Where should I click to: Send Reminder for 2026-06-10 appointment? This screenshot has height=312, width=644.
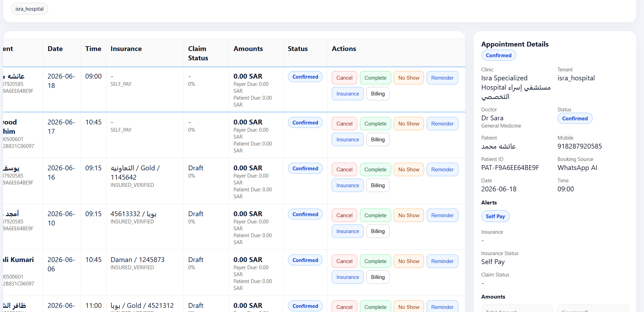443,215
